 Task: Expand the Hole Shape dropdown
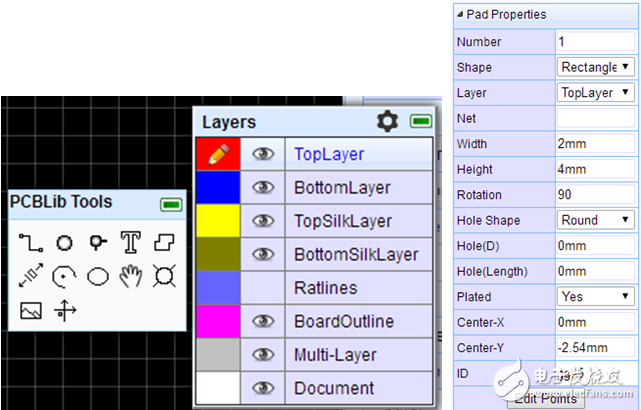[595, 220]
